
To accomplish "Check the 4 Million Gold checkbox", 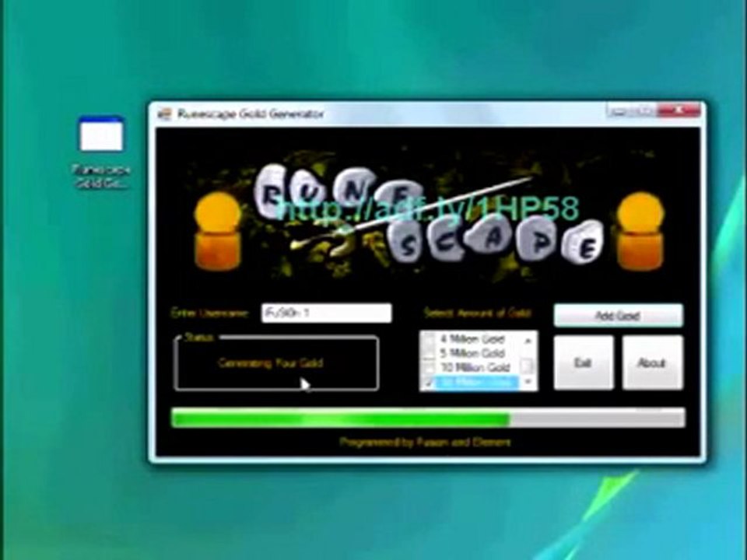I will tap(430, 340).
